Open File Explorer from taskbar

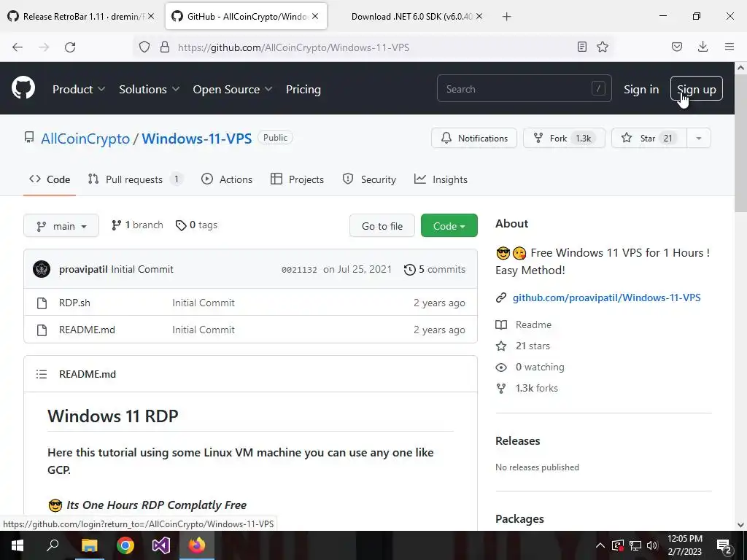pyautogui.click(x=89, y=545)
